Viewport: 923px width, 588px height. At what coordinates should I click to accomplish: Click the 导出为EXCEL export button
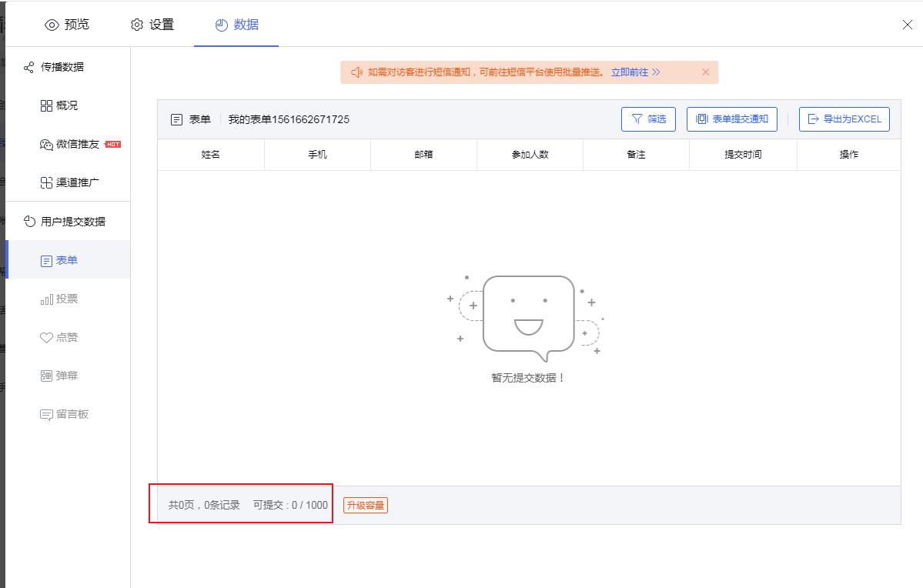[x=844, y=119]
